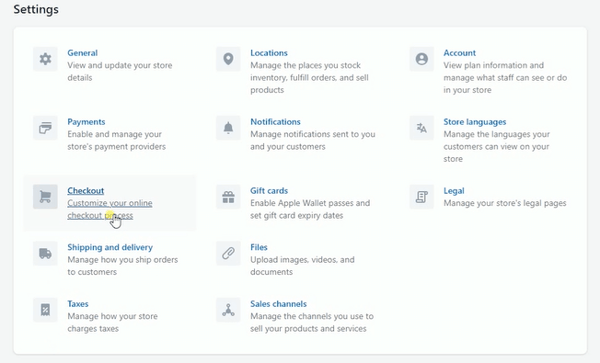Open the Taxes settings link

point(78,304)
